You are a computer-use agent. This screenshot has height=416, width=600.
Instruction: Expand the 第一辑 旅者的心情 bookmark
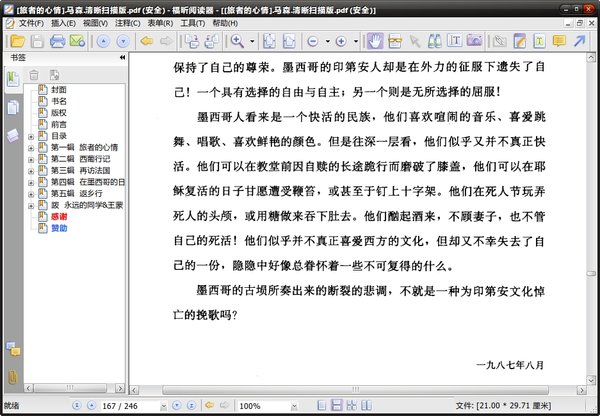(31, 148)
